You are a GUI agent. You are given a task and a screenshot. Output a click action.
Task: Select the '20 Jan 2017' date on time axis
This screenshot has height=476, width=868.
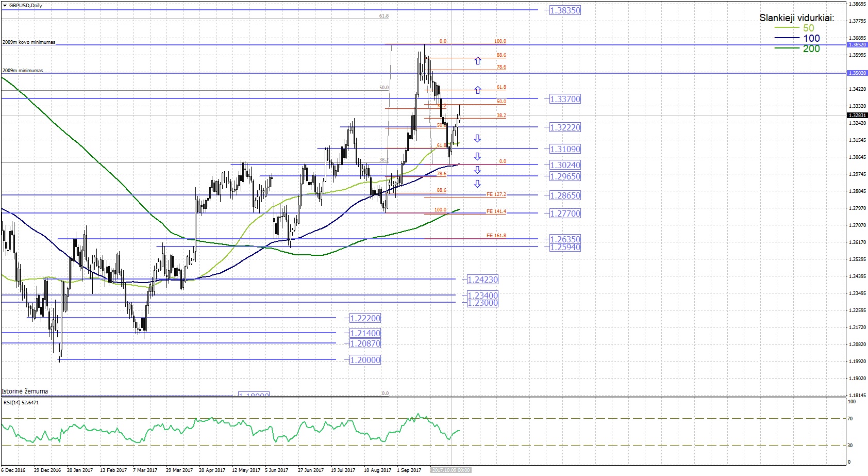(80, 470)
